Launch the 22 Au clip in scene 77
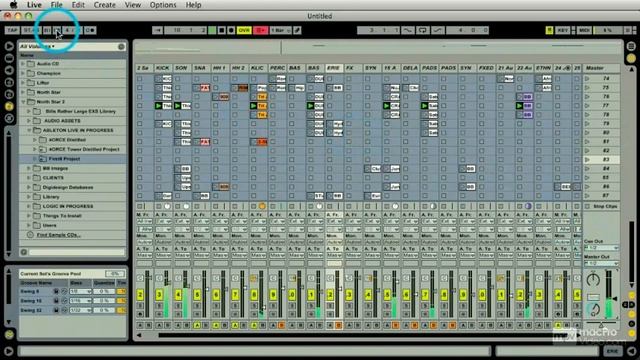Screen dimensions: 640x360 (519, 106)
